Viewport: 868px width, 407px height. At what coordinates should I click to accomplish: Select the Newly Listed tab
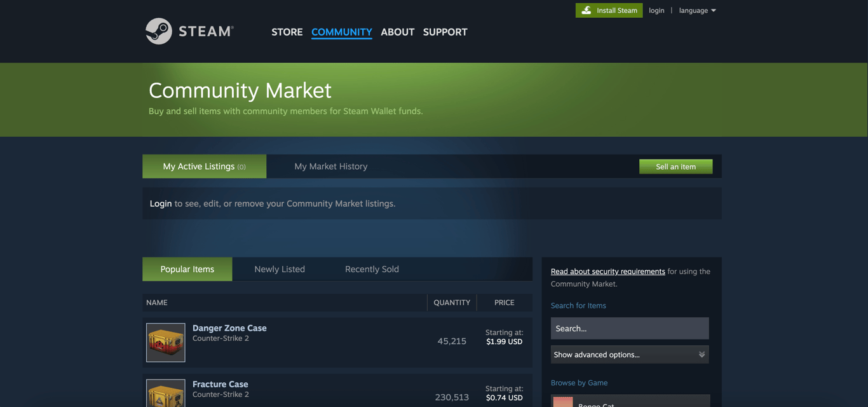pyautogui.click(x=280, y=269)
